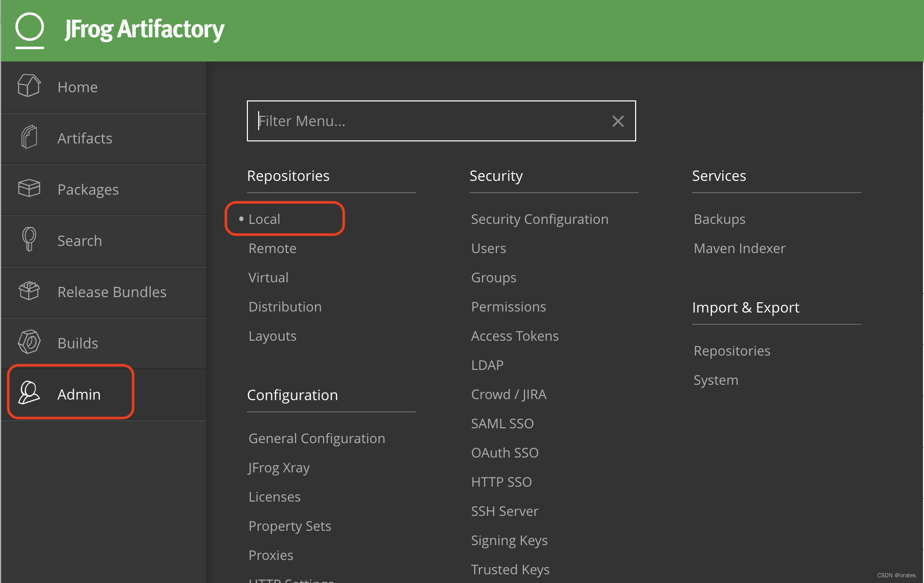
Task: Open Signing Keys
Action: pyautogui.click(x=510, y=540)
